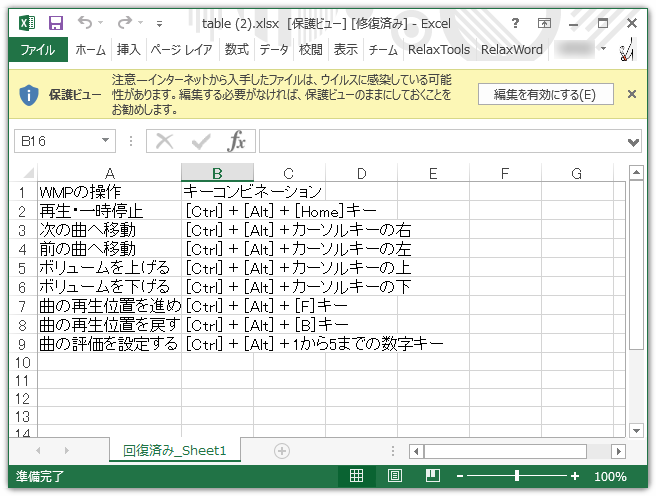This screenshot has height=496, width=656.
Task: Switch to the 表示 tab
Action: click(346, 50)
